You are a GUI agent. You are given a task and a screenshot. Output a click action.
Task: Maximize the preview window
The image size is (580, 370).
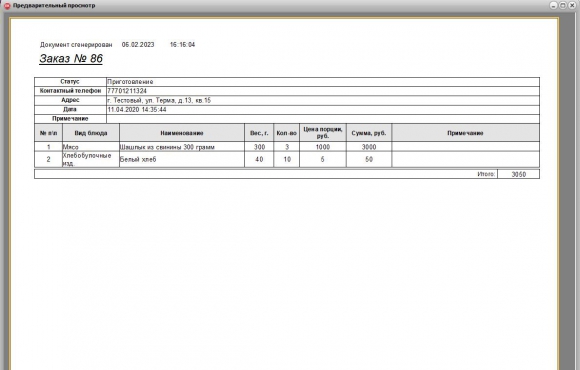(563, 5)
